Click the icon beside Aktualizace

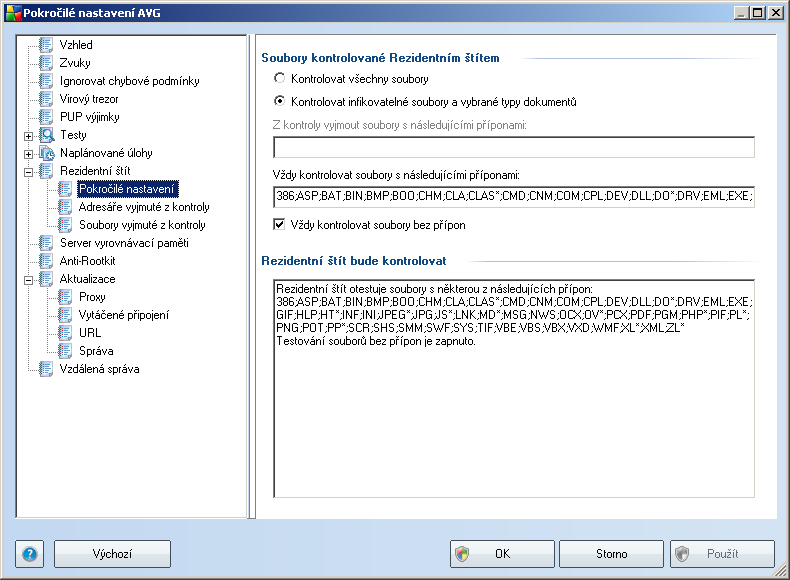click(x=46, y=279)
